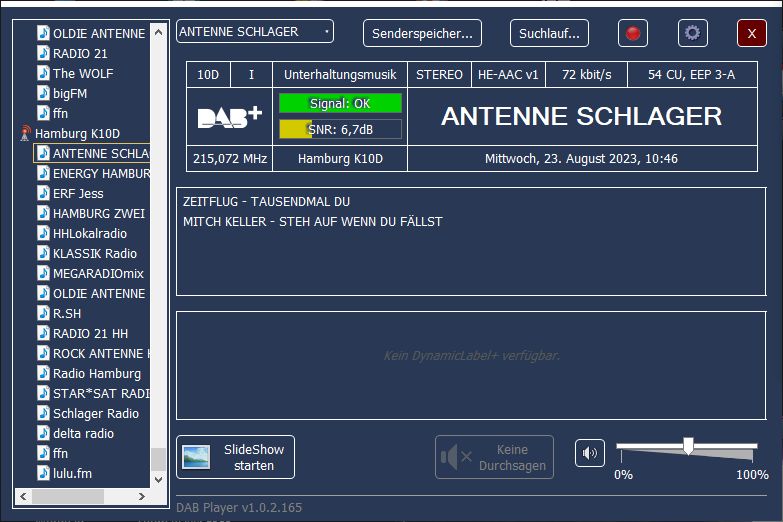Select HAMBURG ZWEI station
This screenshot has height=522, width=783.
click(99, 213)
